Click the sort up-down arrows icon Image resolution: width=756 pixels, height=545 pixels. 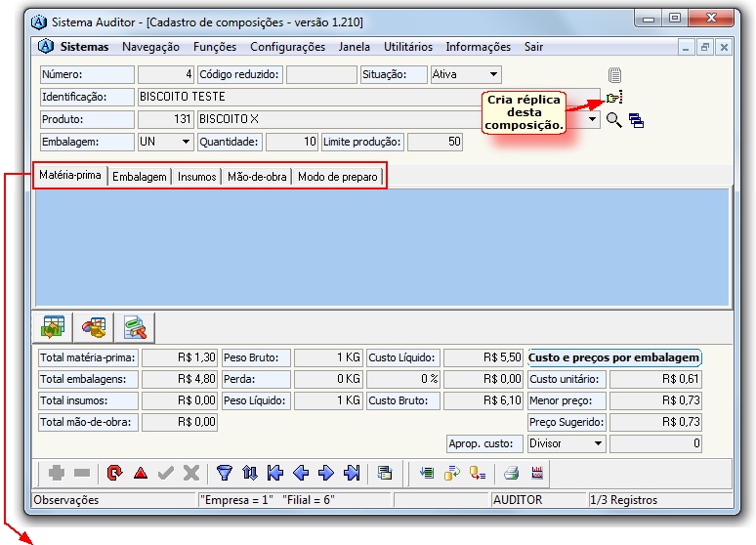click(x=250, y=473)
